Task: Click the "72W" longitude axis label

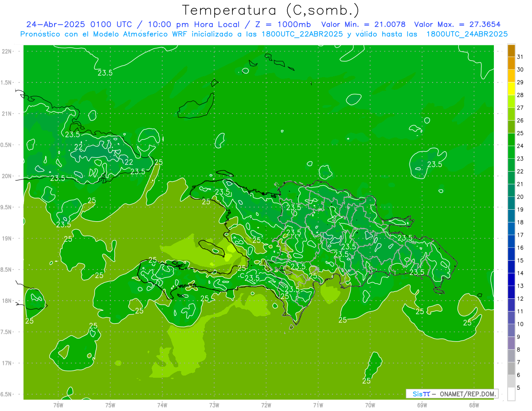Action: click(x=266, y=405)
